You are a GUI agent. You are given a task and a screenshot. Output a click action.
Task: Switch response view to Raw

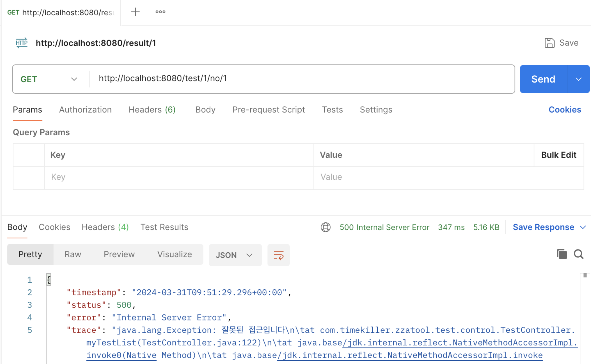pos(73,254)
